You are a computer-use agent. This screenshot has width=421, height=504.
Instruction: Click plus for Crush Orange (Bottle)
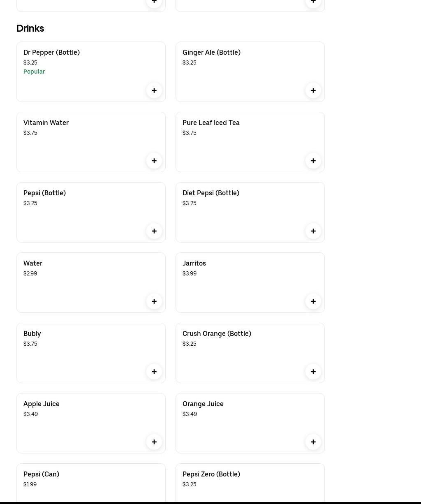tap(313, 372)
